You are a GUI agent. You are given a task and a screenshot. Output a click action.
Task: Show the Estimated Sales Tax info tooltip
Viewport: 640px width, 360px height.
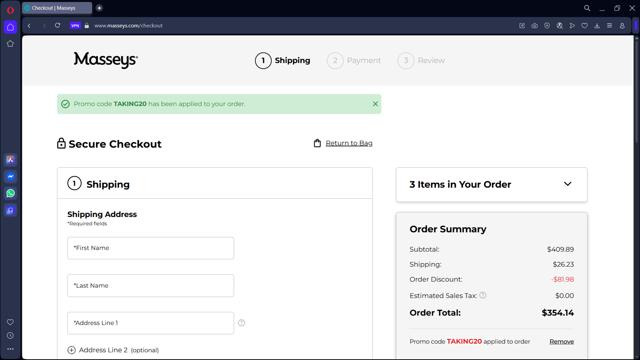pos(483,295)
